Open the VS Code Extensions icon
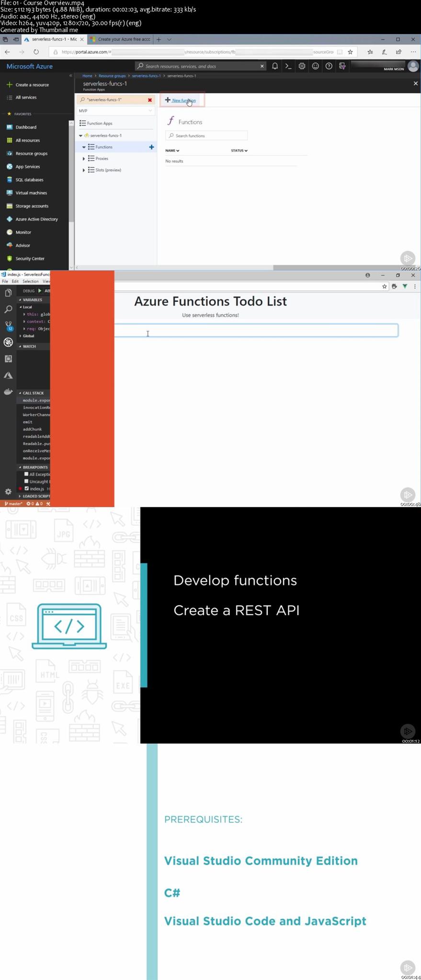421x980 pixels. pyautogui.click(x=8, y=359)
